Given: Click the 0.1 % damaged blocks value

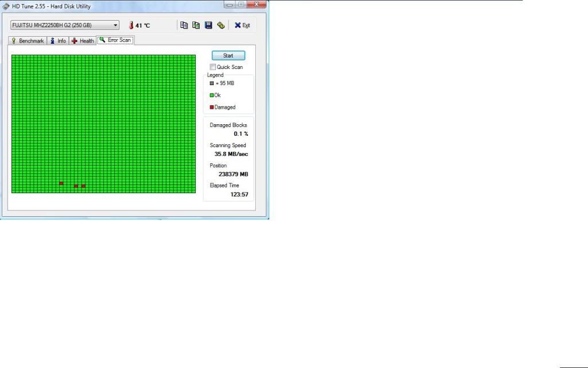Looking at the screenshot, I should click(x=241, y=133).
